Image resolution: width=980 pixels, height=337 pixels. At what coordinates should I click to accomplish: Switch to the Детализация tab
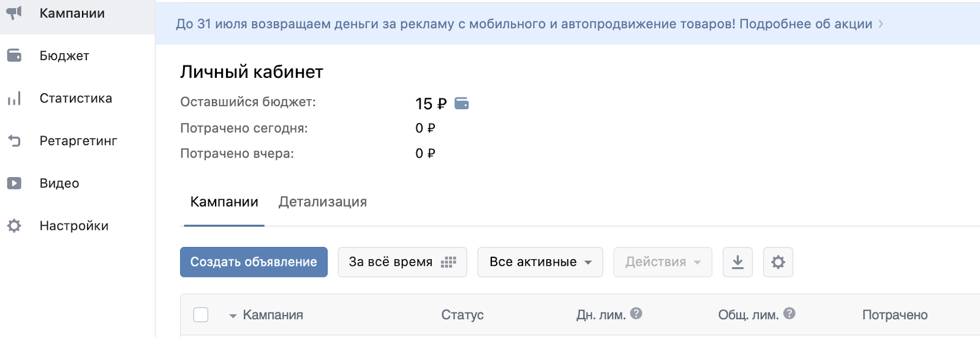click(x=323, y=202)
